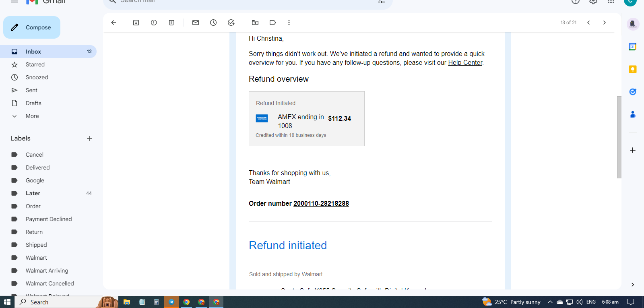Screen dimensions: 644x308
Task: Go to the older email arrow
Action: (x=604, y=23)
